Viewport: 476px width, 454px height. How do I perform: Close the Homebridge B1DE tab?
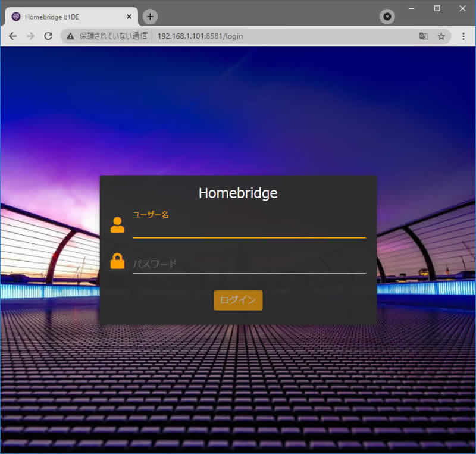pos(129,17)
